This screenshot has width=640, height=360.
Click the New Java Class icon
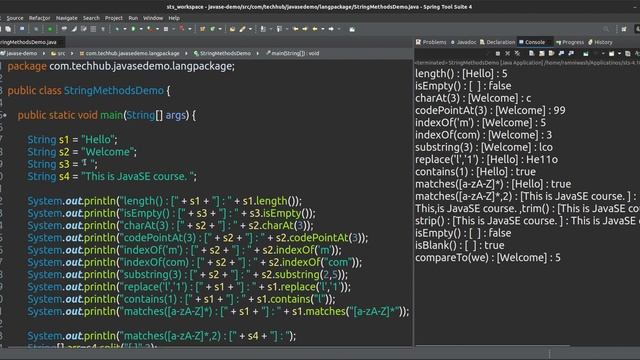[x=212, y=29]
